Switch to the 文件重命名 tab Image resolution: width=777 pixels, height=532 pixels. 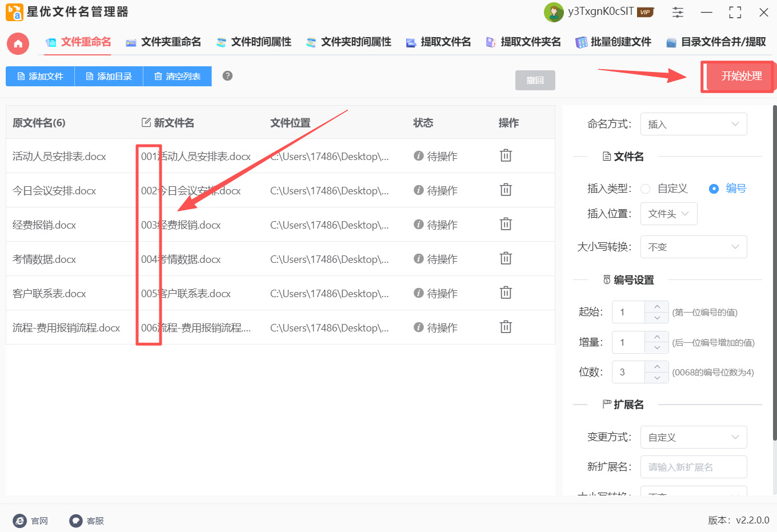pyautogui.click(x=78, y=42)
